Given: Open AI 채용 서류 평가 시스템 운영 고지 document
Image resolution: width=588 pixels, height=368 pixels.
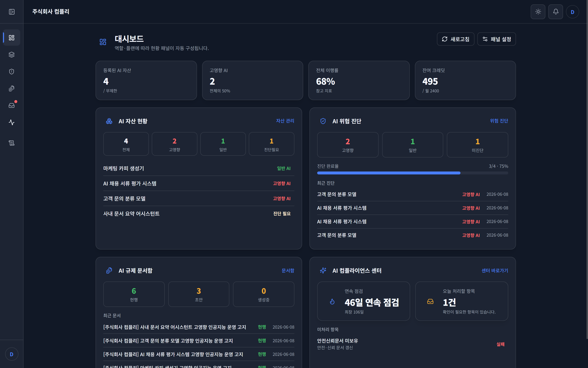Looking at the screenshot, I should pos(199,354).
